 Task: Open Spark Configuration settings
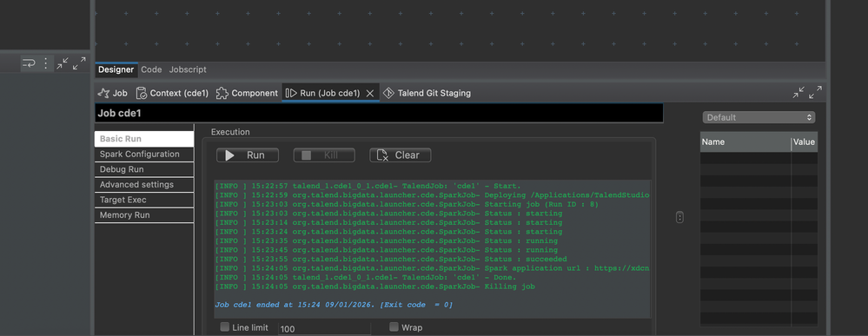144,155
